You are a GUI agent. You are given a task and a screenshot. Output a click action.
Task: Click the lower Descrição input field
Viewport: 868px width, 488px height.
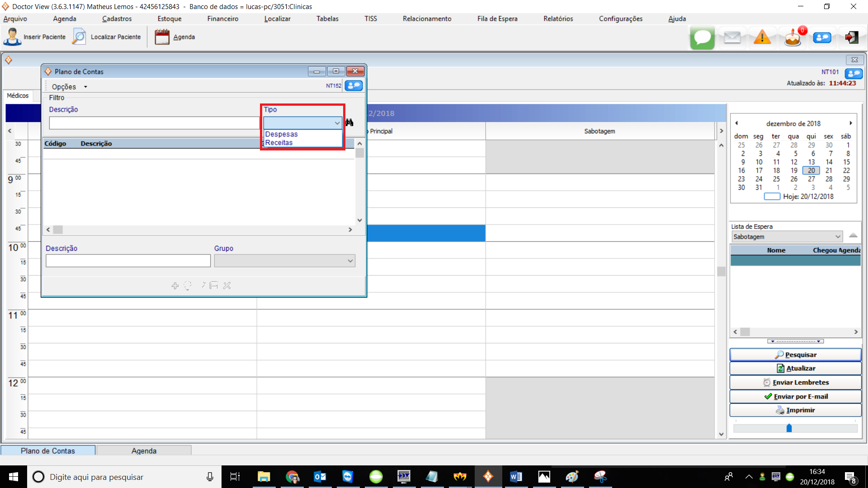pyautogui.click(x=128, y=261)
